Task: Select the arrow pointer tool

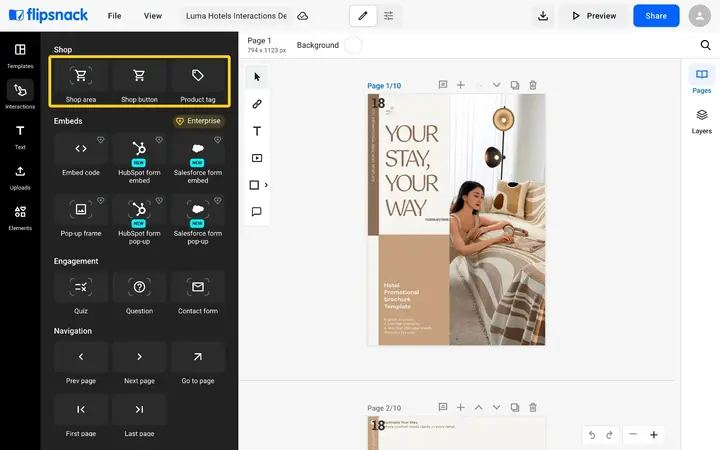Action: click(257, 77)
